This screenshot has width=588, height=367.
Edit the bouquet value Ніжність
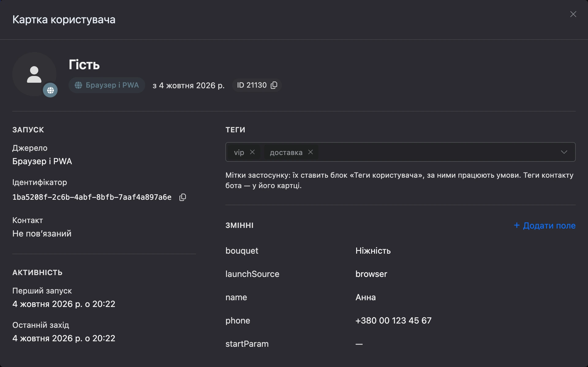[373, 251]
